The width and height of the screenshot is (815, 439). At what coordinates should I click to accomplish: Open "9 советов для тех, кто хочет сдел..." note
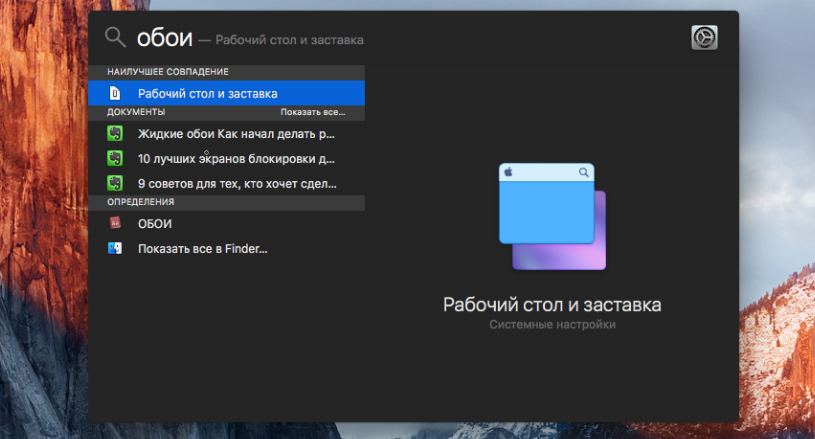[x=227, y=183]
